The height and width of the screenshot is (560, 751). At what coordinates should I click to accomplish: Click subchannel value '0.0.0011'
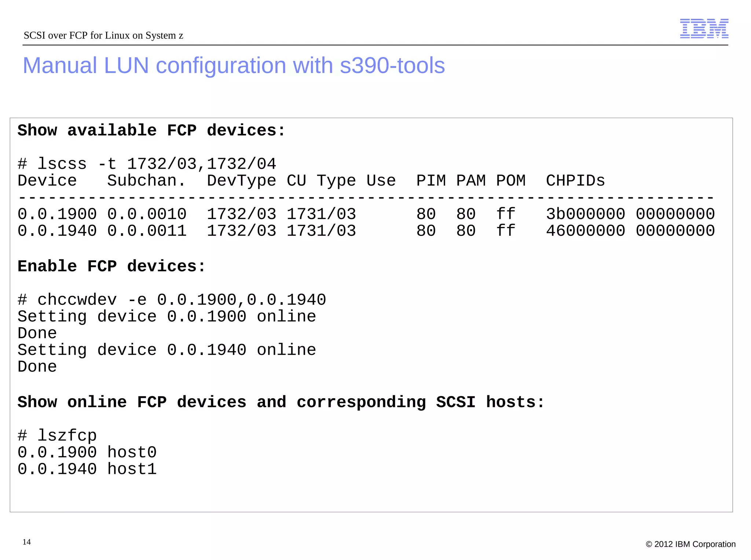point(147,231)
